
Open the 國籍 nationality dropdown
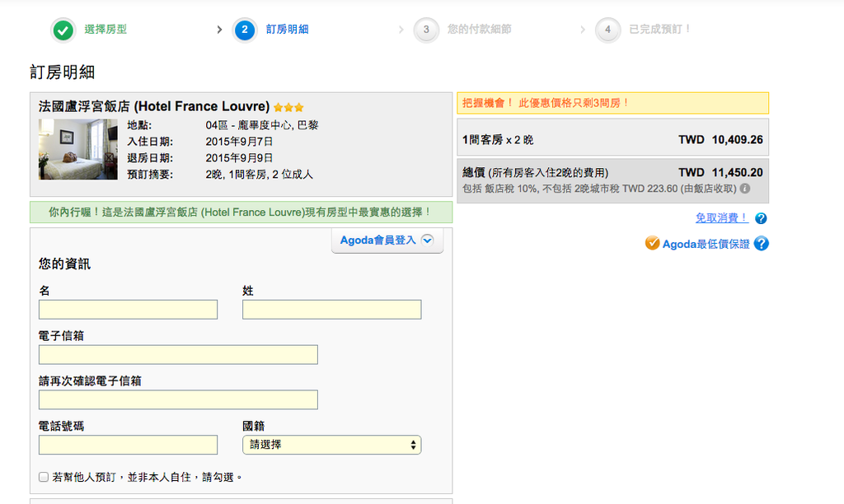(331, 445)
